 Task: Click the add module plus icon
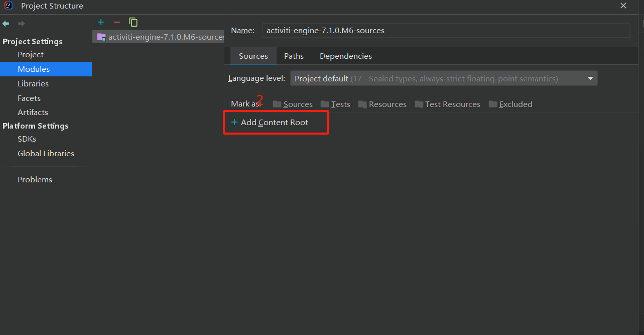click(101, 22)
